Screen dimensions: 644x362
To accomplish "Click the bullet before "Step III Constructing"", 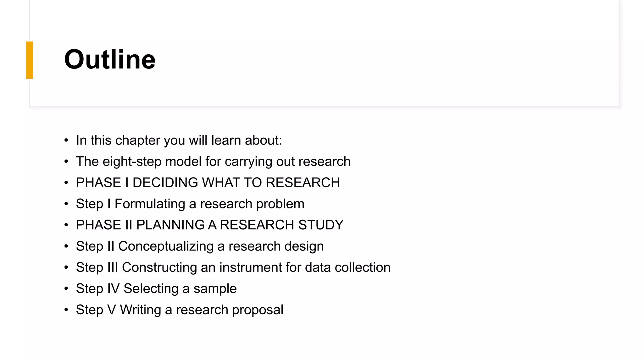I will (66, 267).
